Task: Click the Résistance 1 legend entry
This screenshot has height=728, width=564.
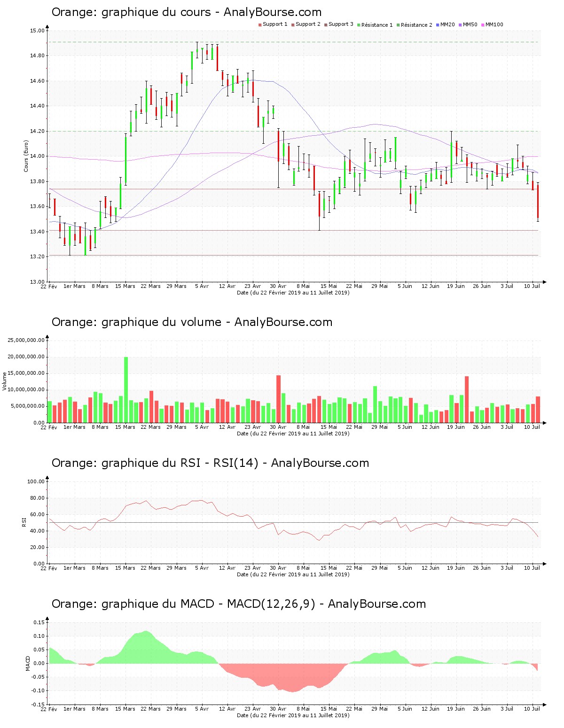Action: coord(375,25)
